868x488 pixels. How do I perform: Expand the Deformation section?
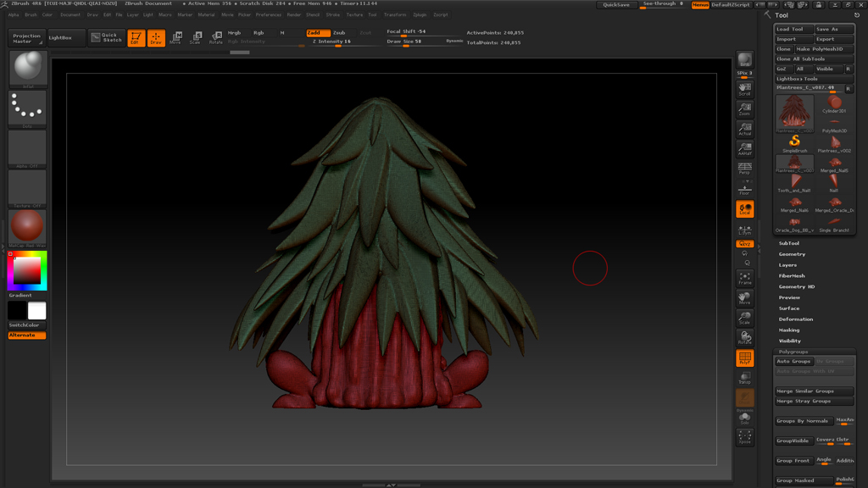pos(797,319)
